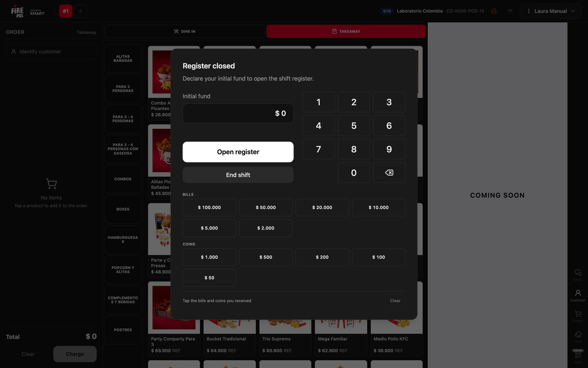Click the Wi-Fi connection icon
588x368 pixels.
pos(510,11)
